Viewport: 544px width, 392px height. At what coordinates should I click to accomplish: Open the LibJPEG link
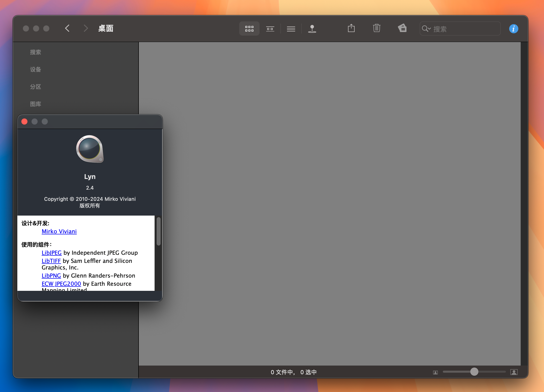[x=52, y=253]
